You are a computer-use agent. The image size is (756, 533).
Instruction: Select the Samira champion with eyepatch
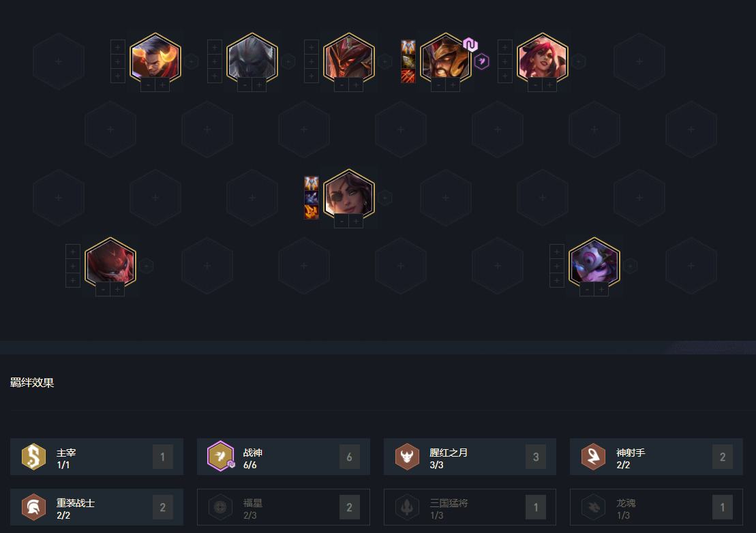[x=348, y=196]
